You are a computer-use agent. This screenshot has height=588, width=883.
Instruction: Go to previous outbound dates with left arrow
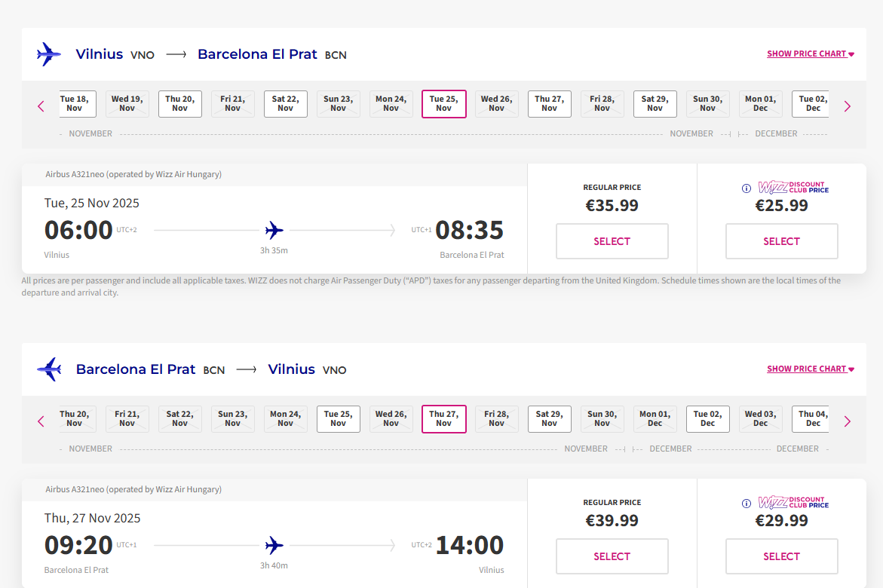[x=41, y=106]
